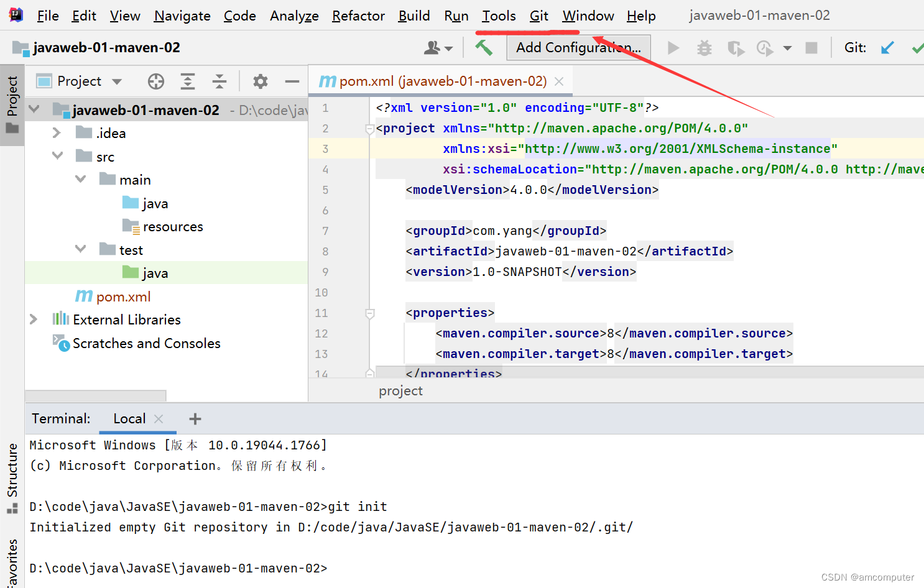The width and height of the screenshot is (924, 588).
Task: Add a new terminal session with the plus icon
Action: pyautogui.click(x=195, y=419)
